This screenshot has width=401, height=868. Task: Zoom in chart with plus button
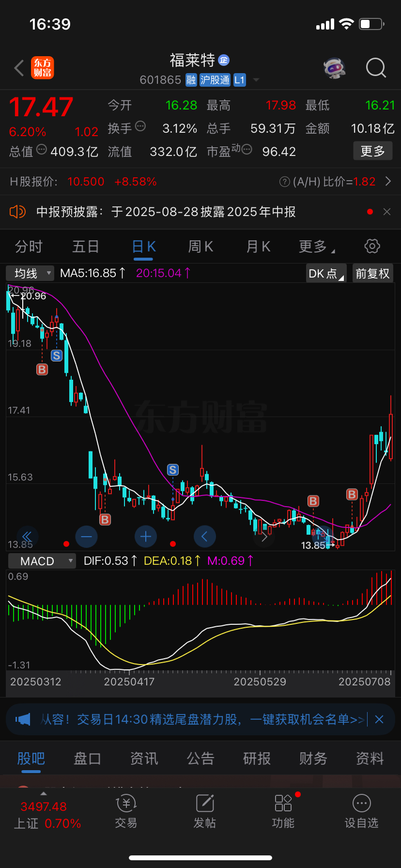coord(145,536)
